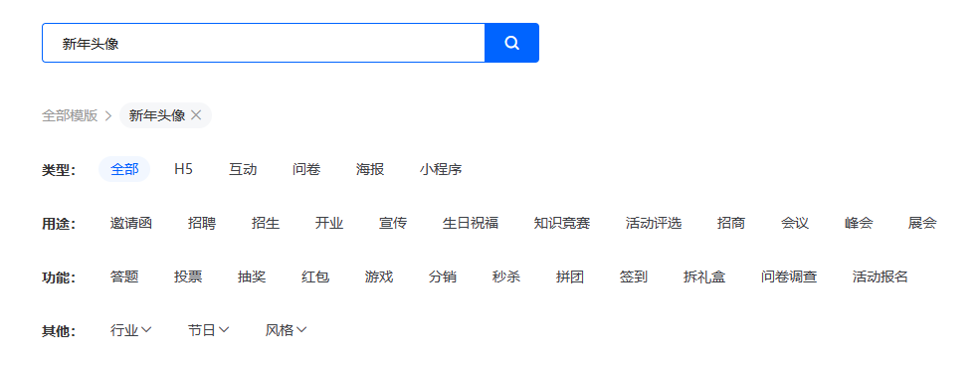Image resolution: width=980 pixels, height=368 pixels.
Task: Choose the 红包 function filter
Action: (315, 276)
